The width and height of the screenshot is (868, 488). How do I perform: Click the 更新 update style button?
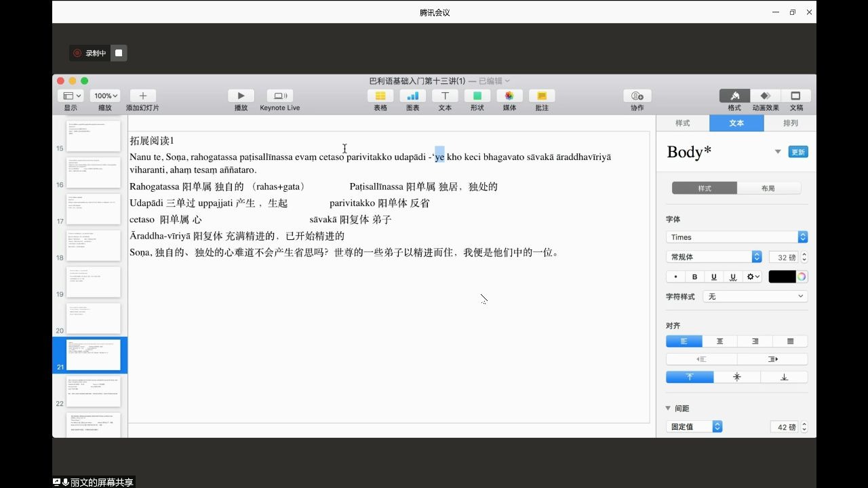click(798, 152)
